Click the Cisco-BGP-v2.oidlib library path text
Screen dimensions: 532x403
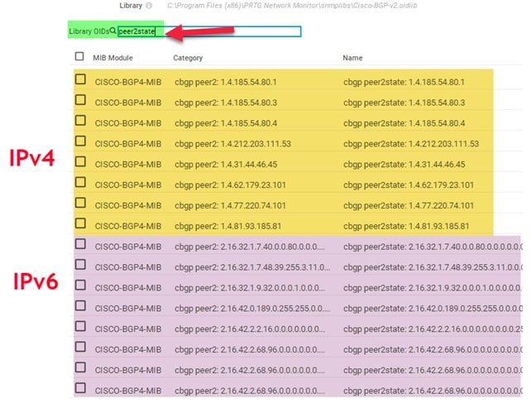tap(292, 6)
